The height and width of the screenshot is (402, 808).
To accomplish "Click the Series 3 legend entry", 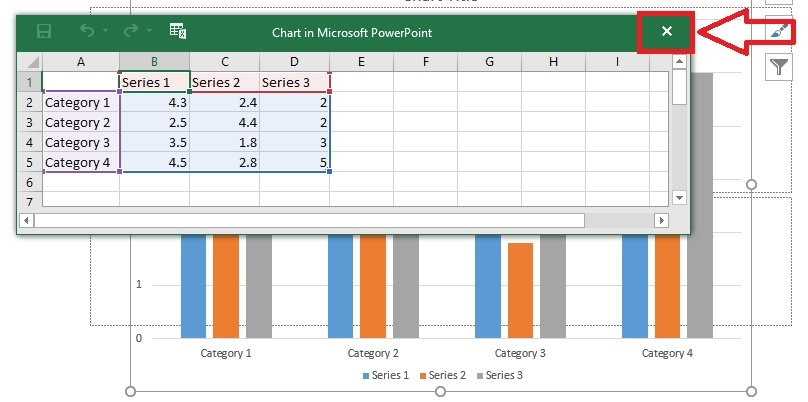I will tap(498, 375).
